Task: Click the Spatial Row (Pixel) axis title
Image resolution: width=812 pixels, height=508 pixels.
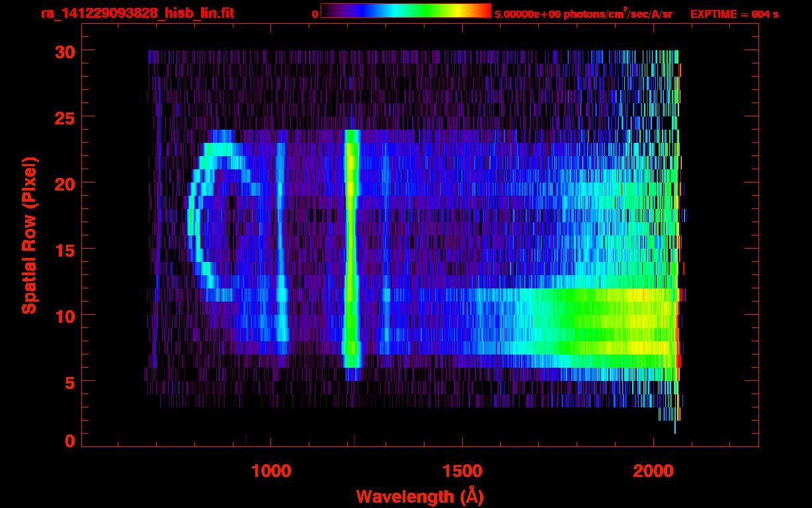Action: [29, 235]
